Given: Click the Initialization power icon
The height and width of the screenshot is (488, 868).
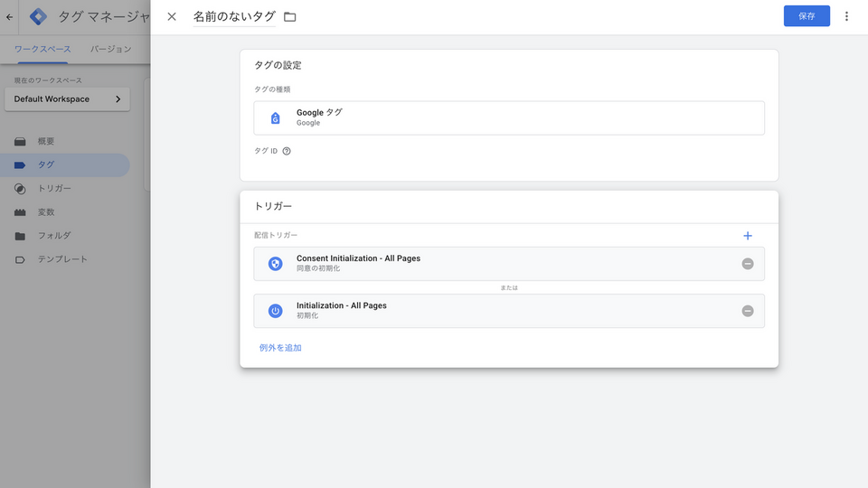Looking at the screenshot, I should tap(276, 311).
